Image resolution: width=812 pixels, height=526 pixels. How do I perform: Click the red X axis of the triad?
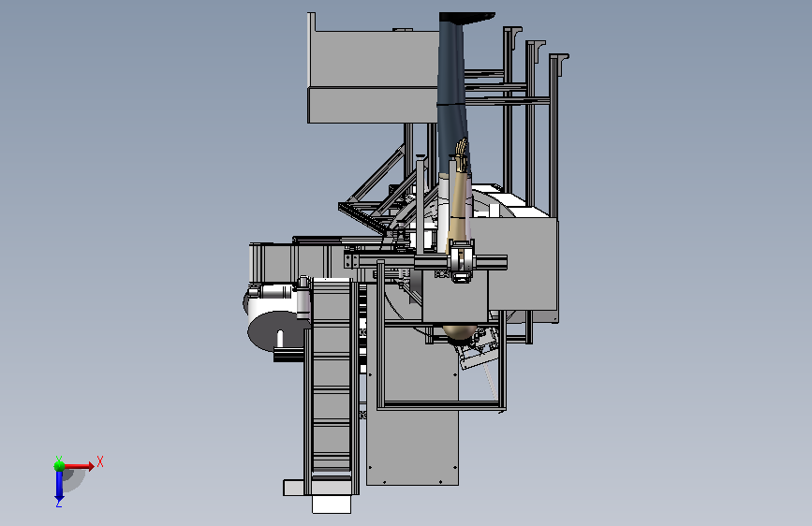[x=80, y=466]
